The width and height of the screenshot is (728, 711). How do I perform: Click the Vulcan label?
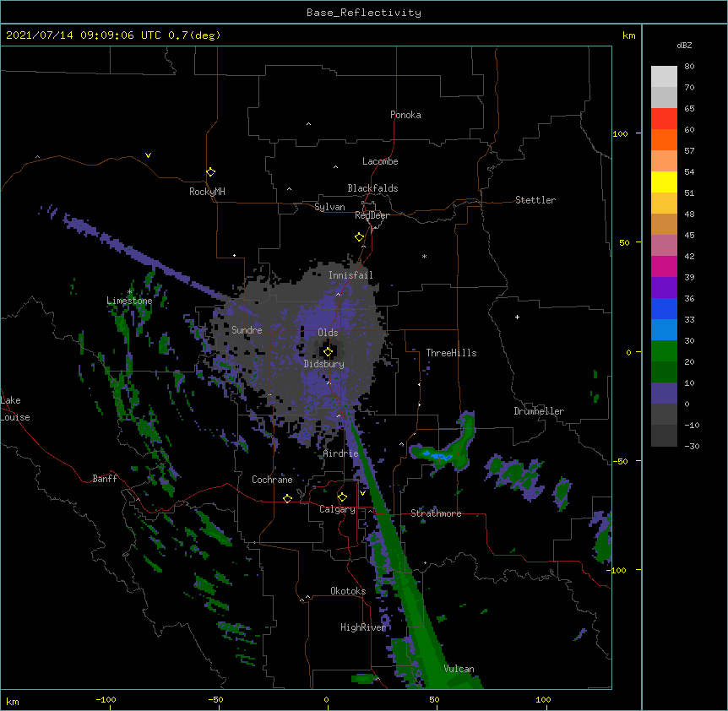tap(459, 669)
